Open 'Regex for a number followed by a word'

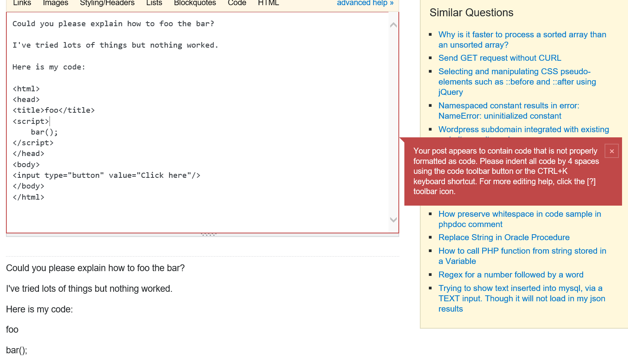click(511, 275)
